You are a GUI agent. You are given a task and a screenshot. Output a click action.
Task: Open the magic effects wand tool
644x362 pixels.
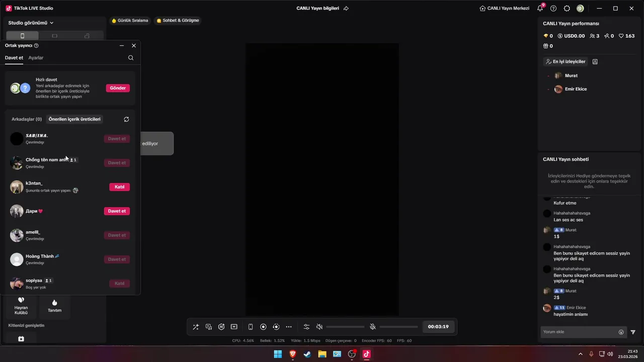[196, 327]
